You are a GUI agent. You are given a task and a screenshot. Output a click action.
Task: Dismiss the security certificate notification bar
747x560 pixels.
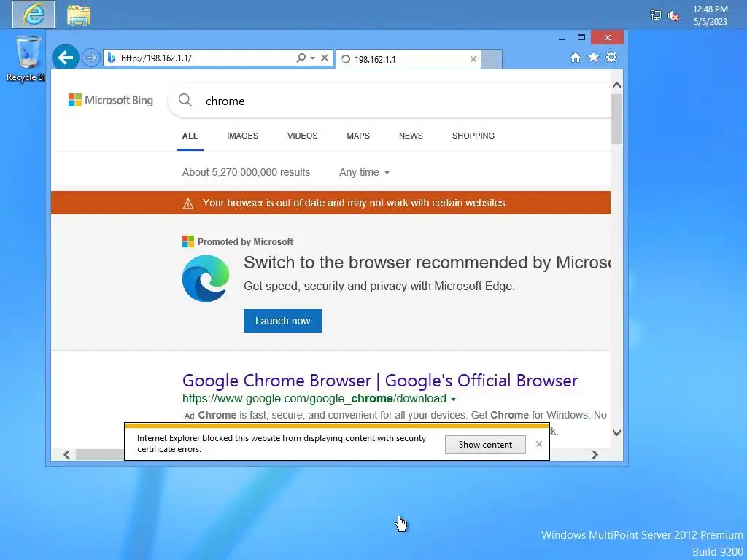539,444
